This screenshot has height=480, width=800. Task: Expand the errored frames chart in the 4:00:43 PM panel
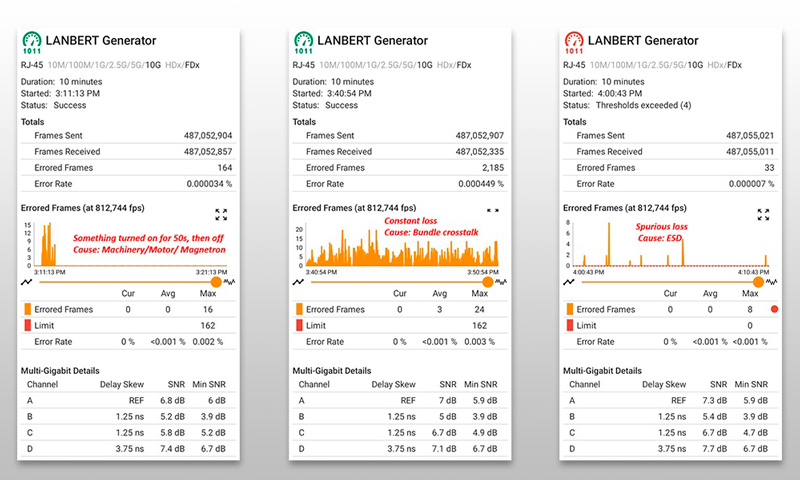tap(763, 215)
